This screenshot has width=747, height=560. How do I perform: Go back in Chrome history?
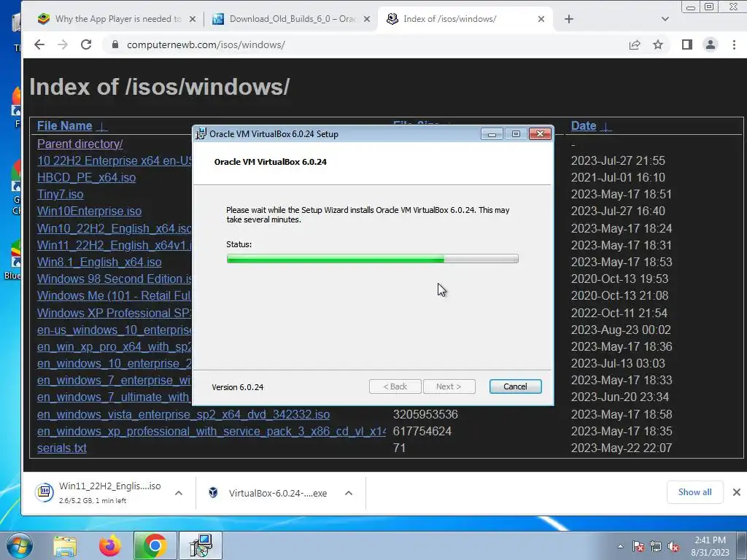[39, 44]
